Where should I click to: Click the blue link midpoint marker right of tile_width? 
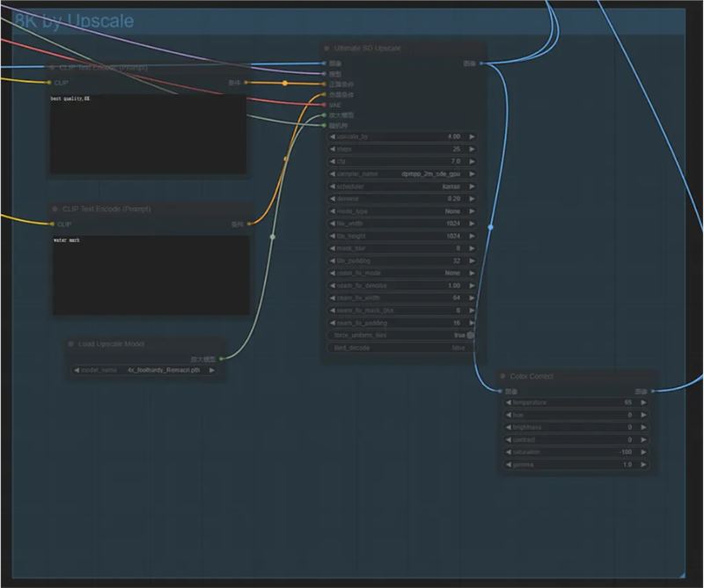click(490, 227)
